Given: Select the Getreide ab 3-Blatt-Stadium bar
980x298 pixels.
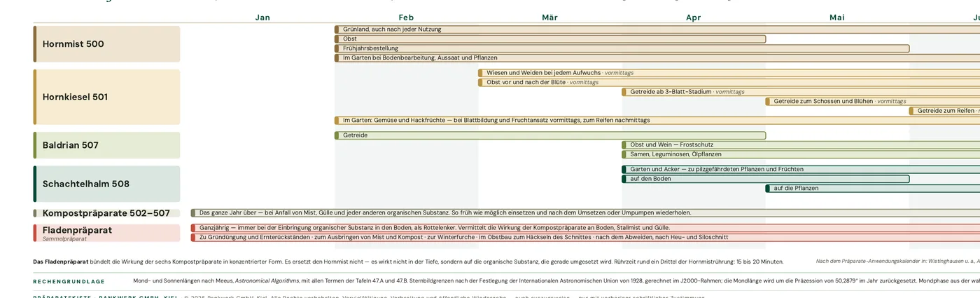Looking at the screenshot, I should (x=801, y=92).
